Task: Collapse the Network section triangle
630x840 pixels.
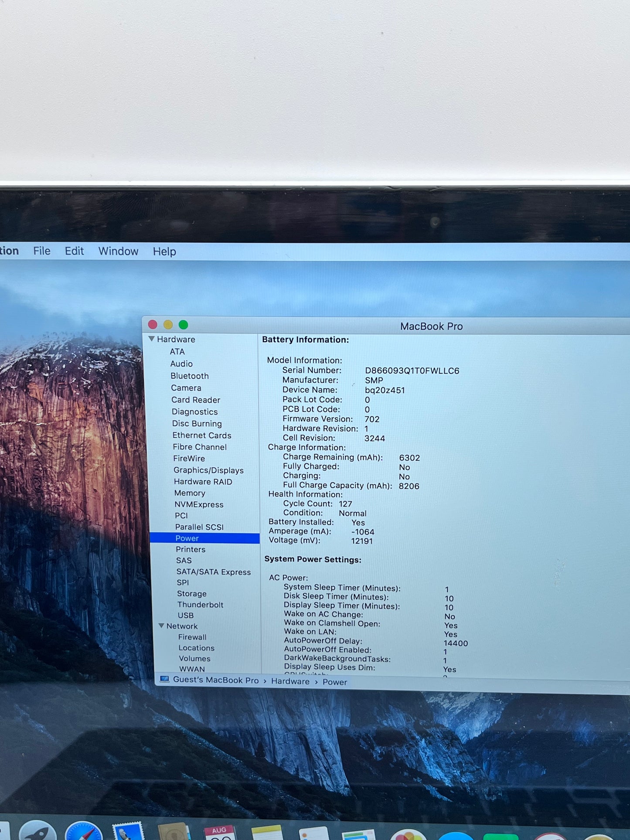Action: pos(161,626)
